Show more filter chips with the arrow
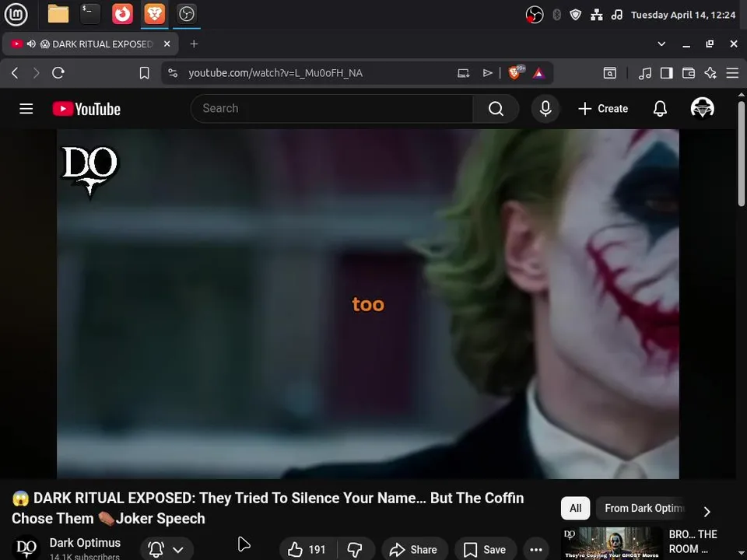 point(707,512)
